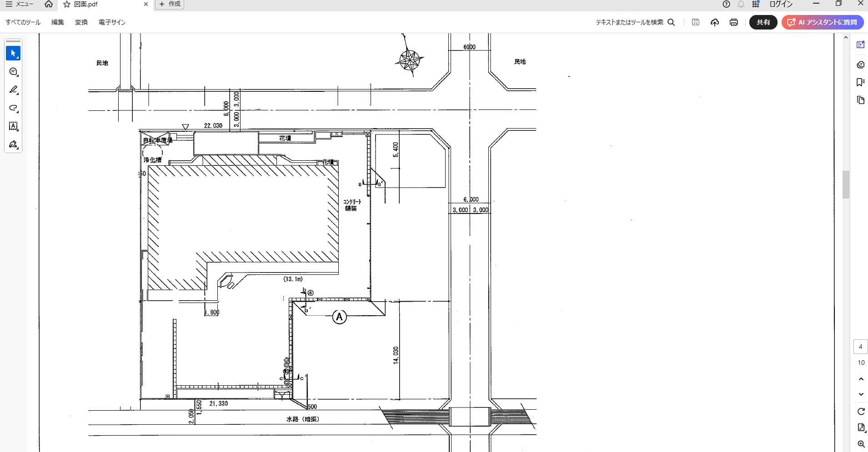Viewport: 868px width, 452px height.
Task: Click the AI アシスタントに質問 button
Action: click(823, 22)
